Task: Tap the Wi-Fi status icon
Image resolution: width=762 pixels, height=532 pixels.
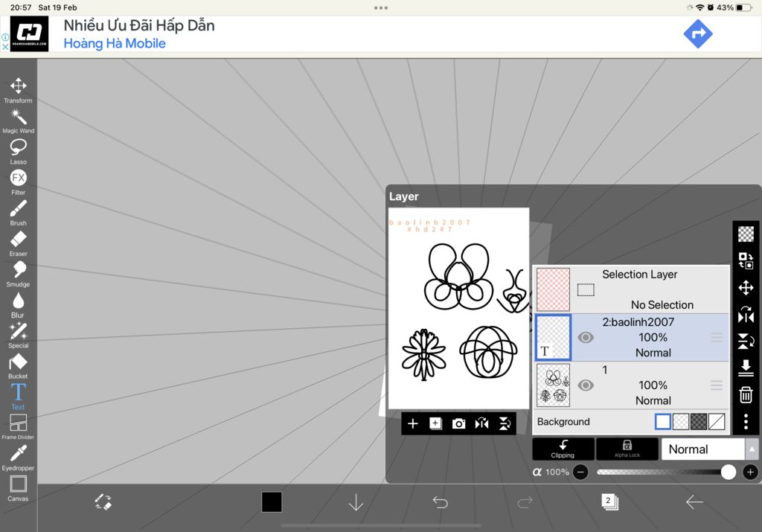Action: click(699, 7)
